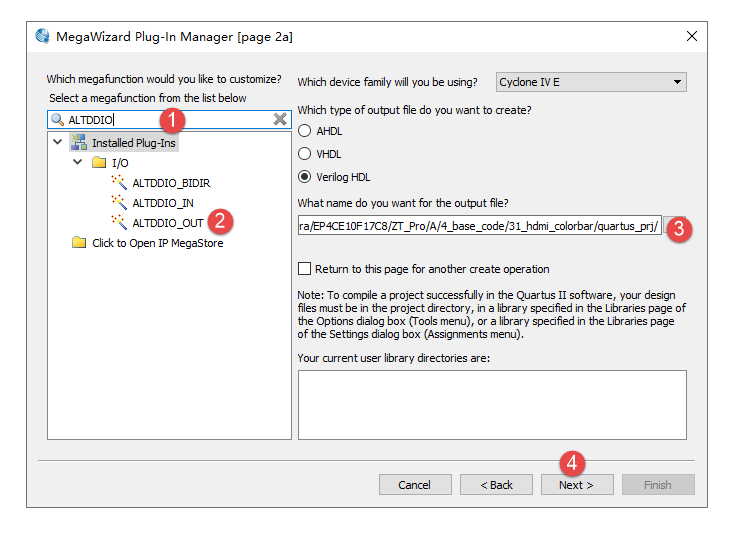Choose Verilog HDL as output file type
The width and height of the screenshot is (732, 535).
pyautogui.click(x=306, y=177)
